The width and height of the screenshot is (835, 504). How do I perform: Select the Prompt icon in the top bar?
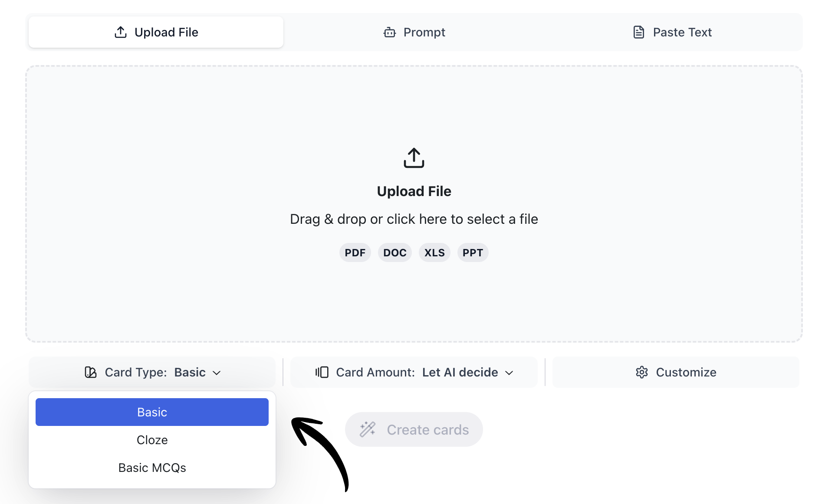tap(389, 32)
